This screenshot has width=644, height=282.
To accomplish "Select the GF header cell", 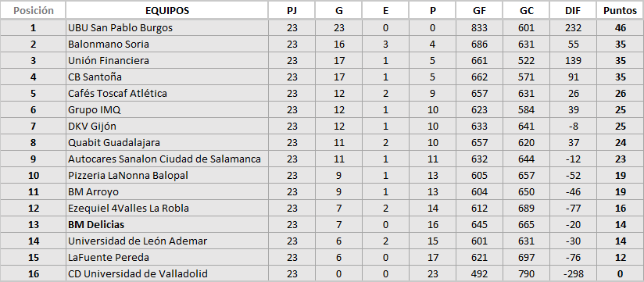I will (479, 11).
